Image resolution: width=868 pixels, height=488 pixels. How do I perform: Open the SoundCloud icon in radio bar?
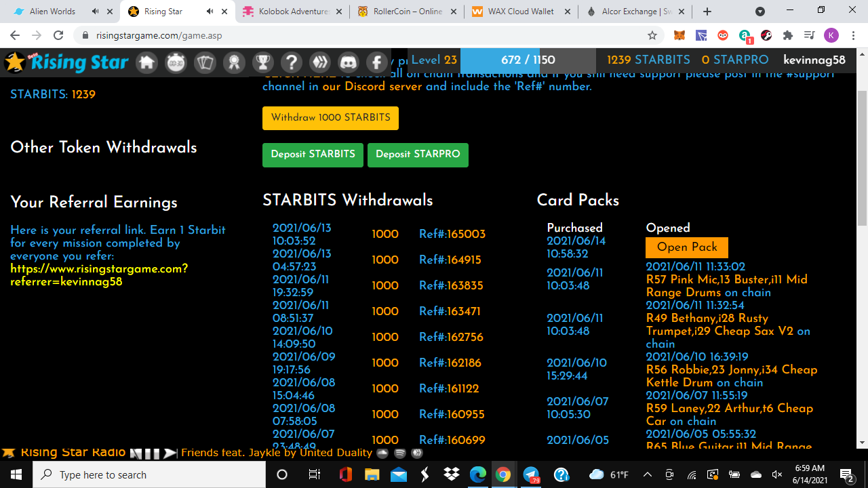coord(382,453)
